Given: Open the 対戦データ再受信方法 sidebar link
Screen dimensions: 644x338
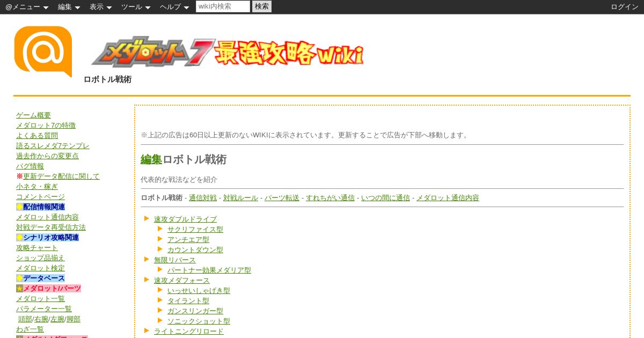Looking at the screenshot, I should [51, 227].
